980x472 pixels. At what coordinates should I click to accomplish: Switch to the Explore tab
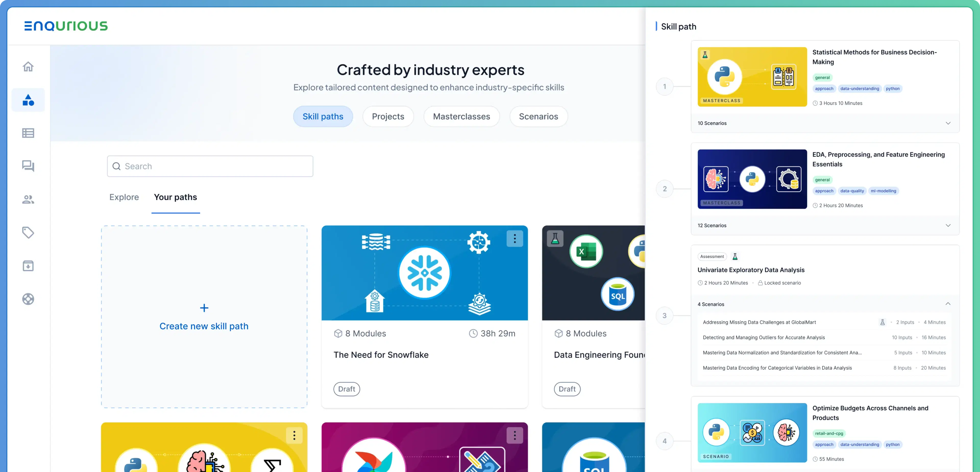coord(124,197)
